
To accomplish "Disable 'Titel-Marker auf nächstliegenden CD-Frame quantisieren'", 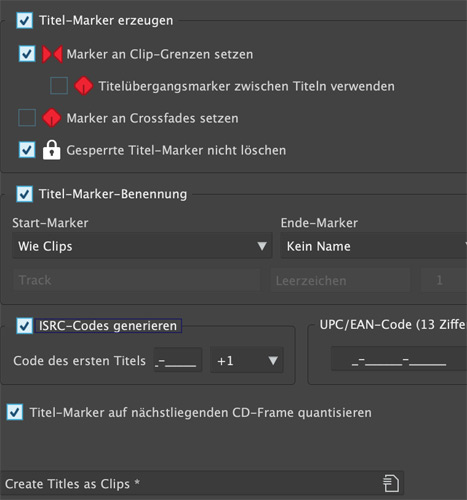I will click(x=15, y=412).
